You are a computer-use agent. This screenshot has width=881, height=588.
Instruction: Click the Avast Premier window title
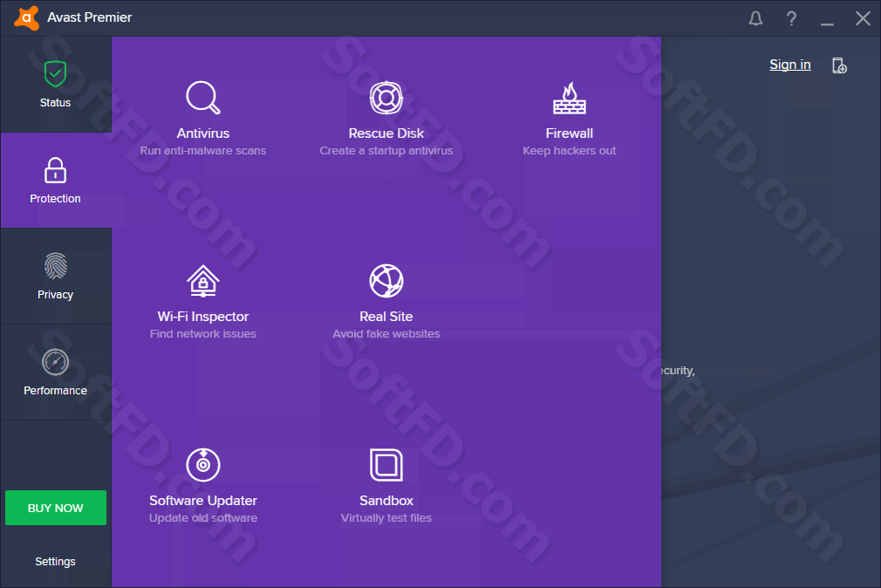[89, 17]
